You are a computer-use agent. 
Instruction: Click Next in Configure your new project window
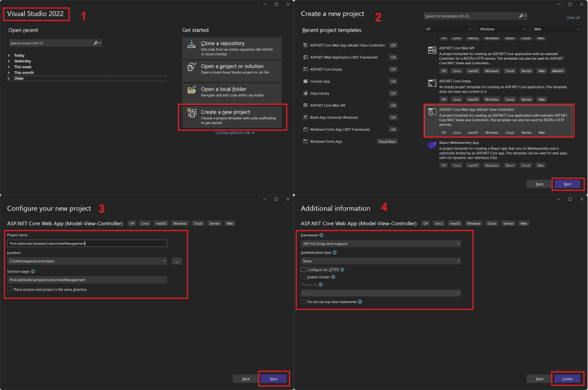274,379
